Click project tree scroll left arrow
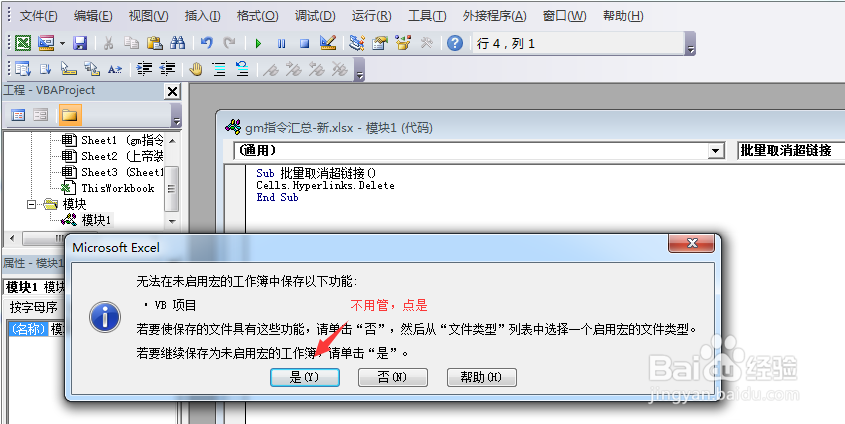845x424 pixels. [11, 238]
